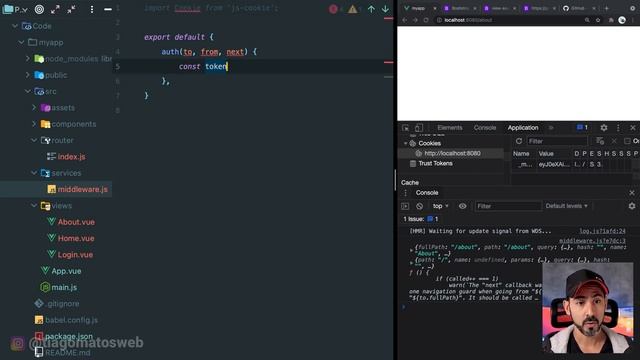Toggle live expression eye icon
The image size is (640, 360).
(462, 206)
